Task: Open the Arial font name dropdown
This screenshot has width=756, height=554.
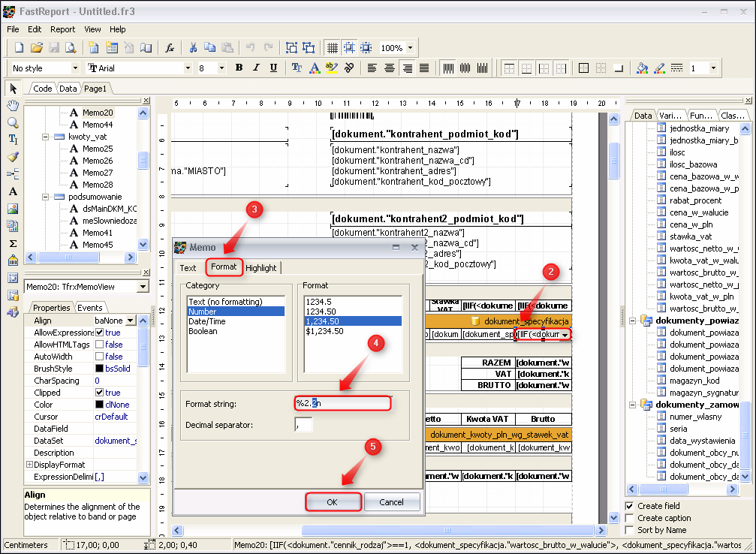Action: (188, 68)
